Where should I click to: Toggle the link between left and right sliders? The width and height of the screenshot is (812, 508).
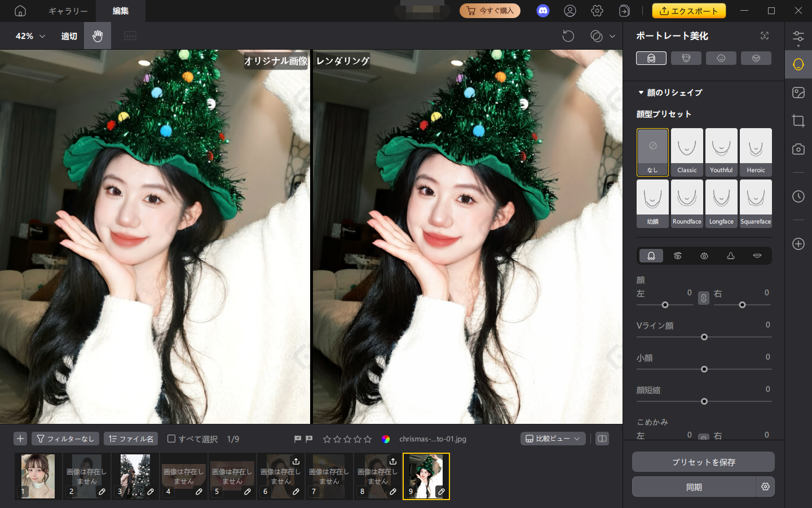coord(703,297)
